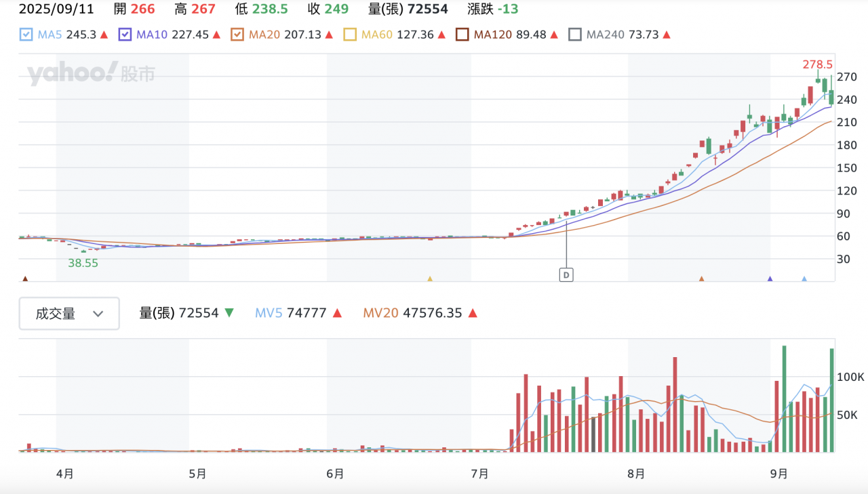Click the Yahoo 股市 watermark logo
This screenshot has width=868, height=494.
[x=91, y=74]
